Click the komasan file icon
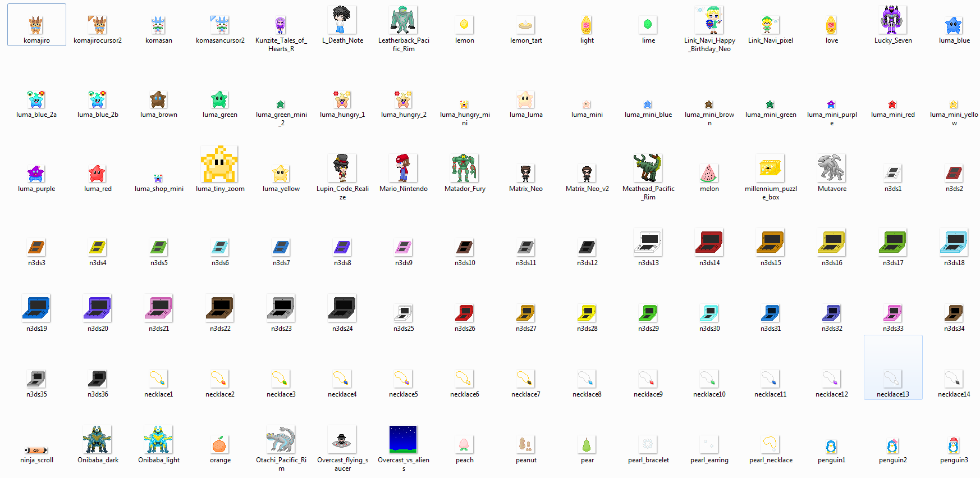 click(159, 25)
